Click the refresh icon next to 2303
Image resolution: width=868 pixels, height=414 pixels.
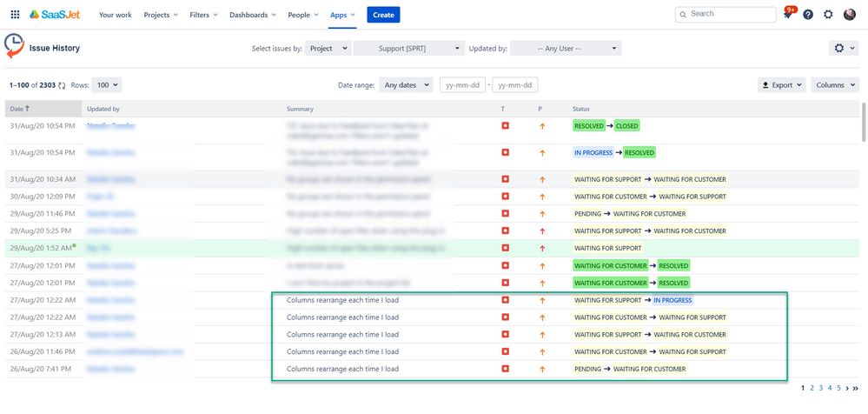click(x=62, y=85)
